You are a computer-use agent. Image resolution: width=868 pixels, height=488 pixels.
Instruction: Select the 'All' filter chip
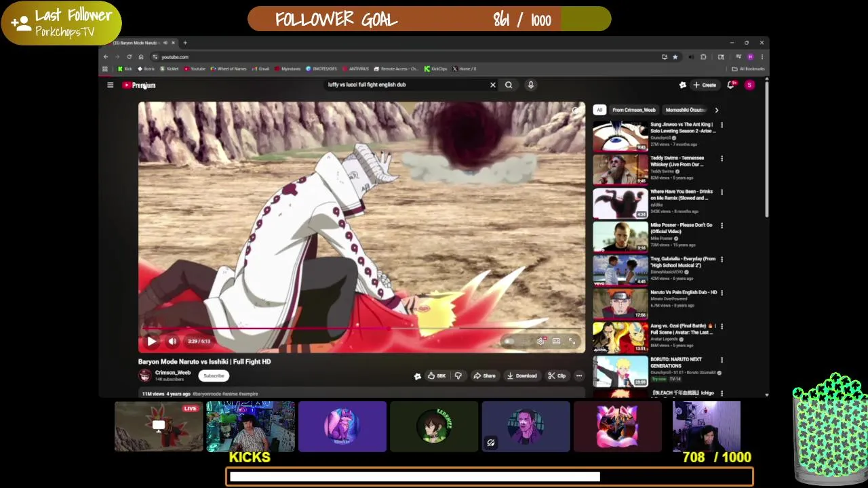point(599,110)
